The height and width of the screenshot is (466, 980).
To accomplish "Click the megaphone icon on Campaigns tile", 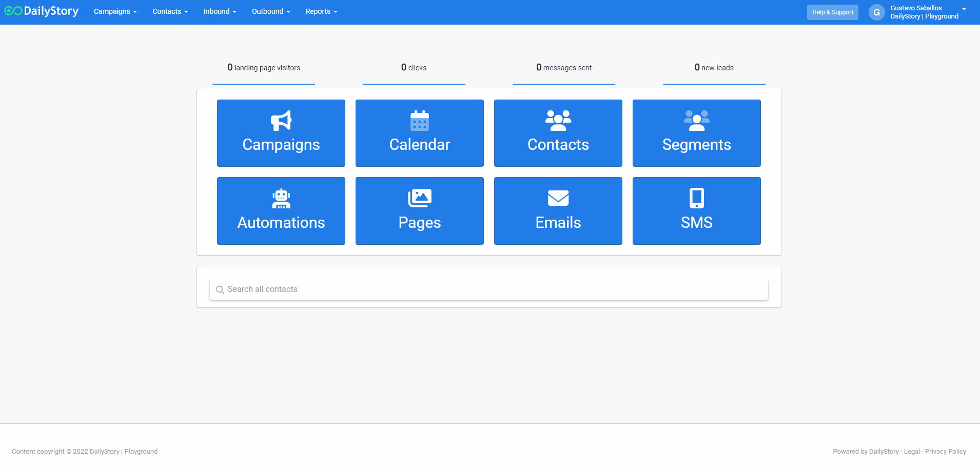I will [281, 121].
